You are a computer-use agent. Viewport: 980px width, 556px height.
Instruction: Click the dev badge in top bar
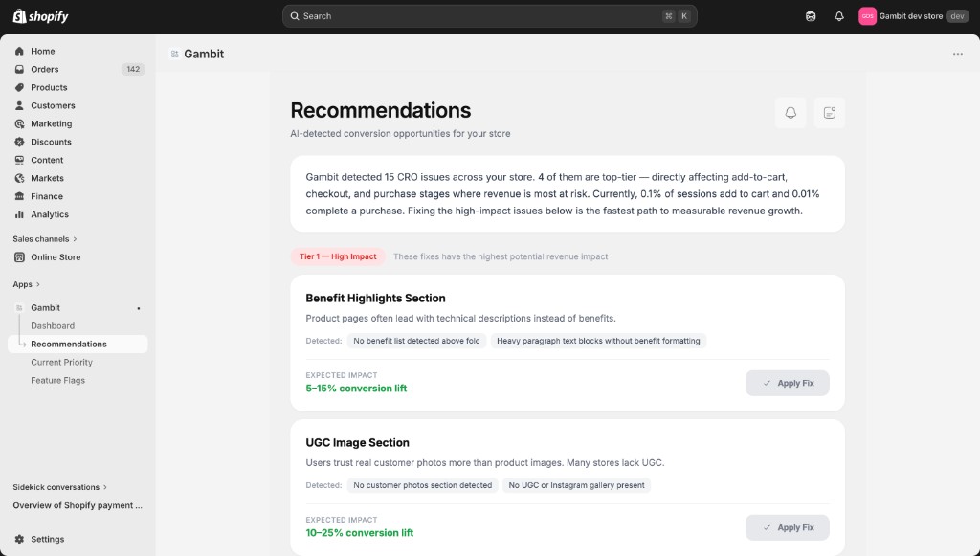click(957, 16)
